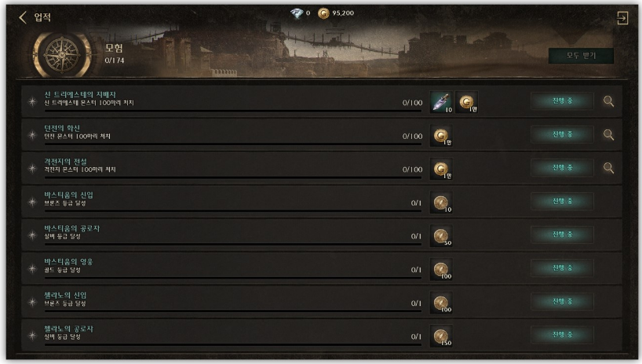Select dagger reward icon in first row
This screenshot has width=642, height=364.
(441, 102)
